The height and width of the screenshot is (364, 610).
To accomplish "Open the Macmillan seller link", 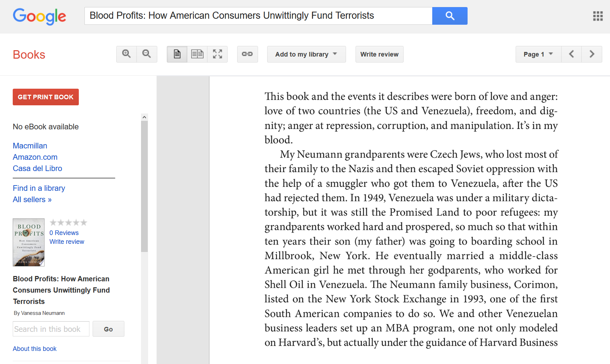I will point(30,146).
